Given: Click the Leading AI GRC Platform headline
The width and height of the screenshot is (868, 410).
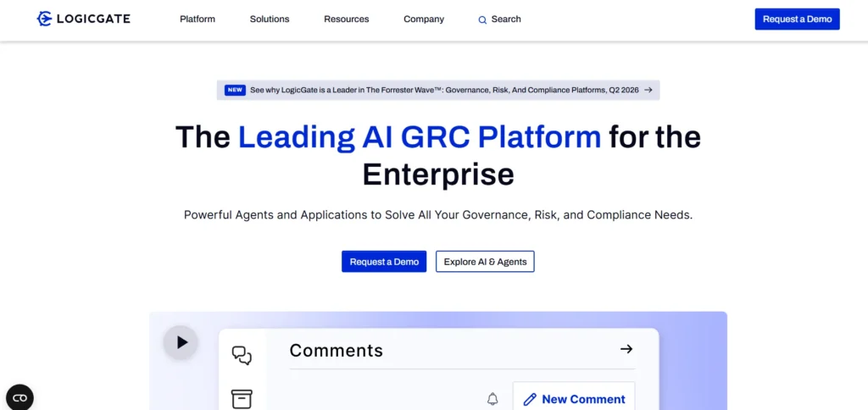Looking at the screenshot, I should tap(420, 136).
